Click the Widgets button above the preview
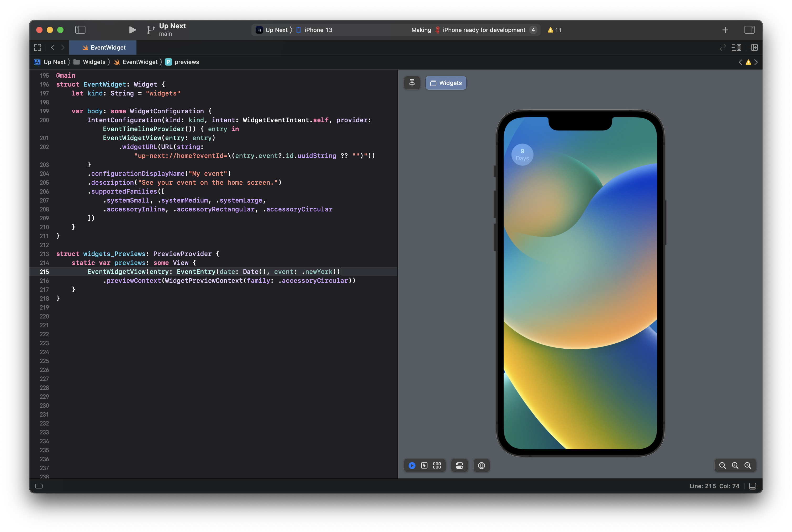 [x=446, y=83]
